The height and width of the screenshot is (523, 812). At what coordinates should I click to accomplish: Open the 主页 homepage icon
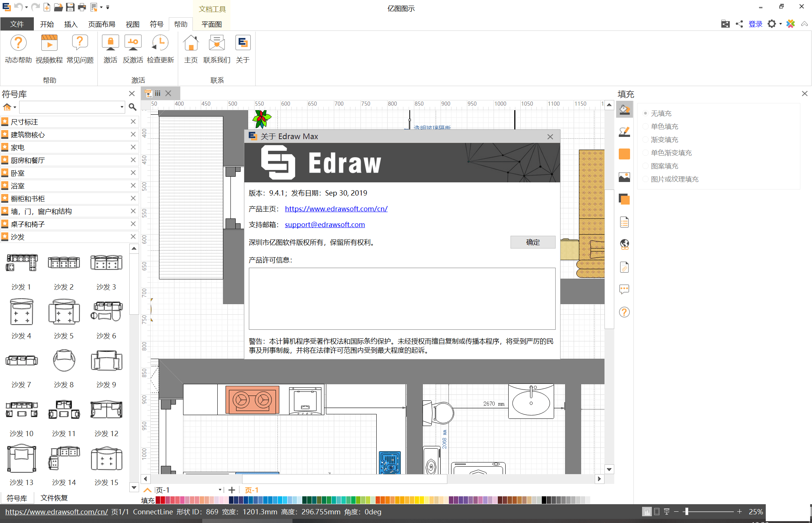pyautogui.click(x=191, y=49)
